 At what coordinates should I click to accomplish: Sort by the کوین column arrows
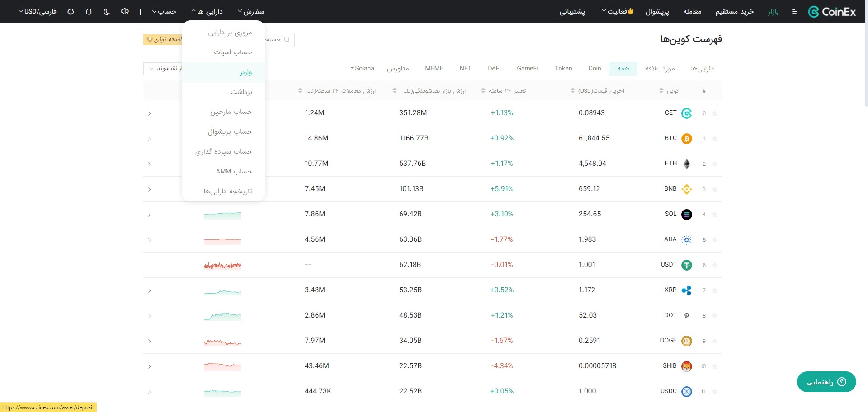click(x=661, y=91)
